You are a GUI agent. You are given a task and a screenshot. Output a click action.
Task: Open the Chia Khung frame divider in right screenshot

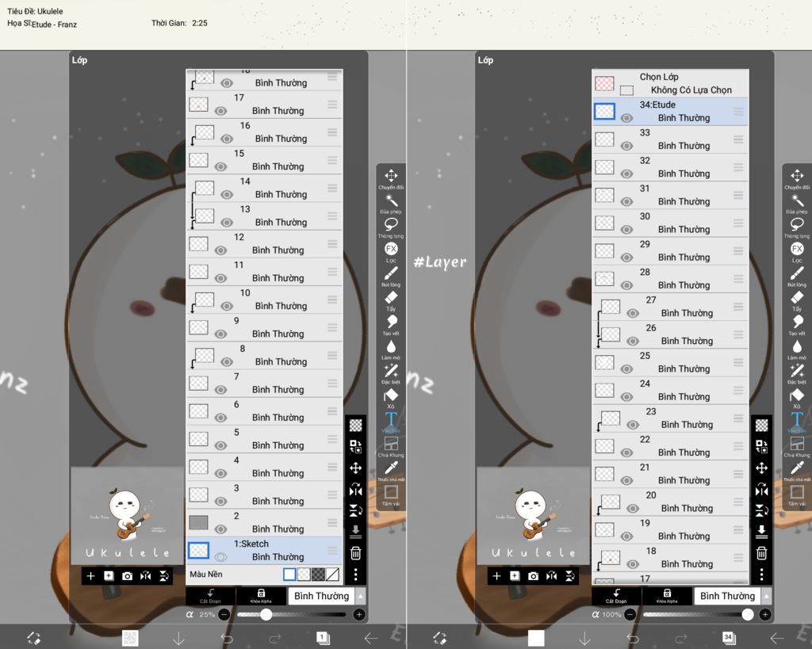(797, 446)
